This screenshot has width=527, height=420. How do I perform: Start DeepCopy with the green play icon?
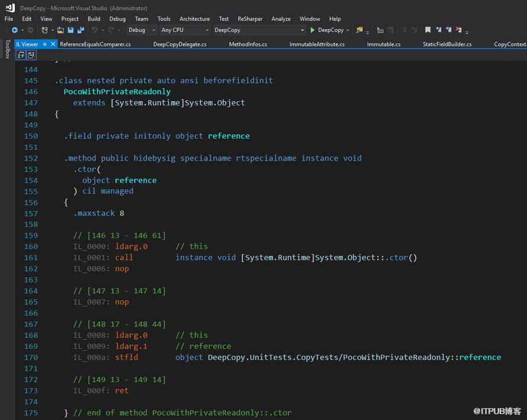click(x=313, y=30)
